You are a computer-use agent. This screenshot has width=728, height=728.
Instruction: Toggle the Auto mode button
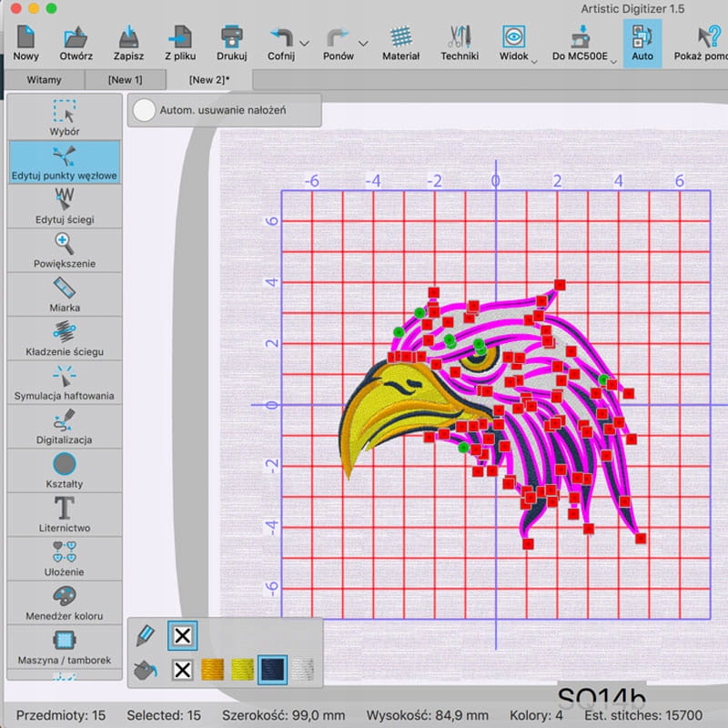[642, 43]
